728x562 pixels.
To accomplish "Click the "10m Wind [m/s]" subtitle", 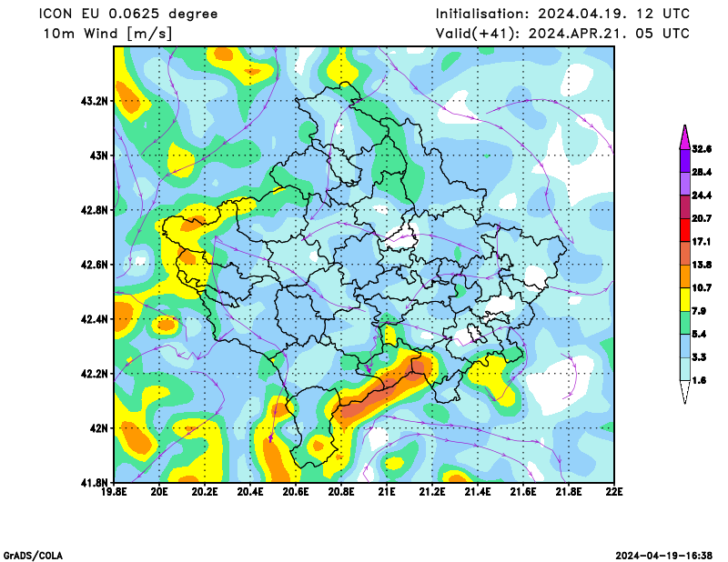I will pyautogui.click(x=107, y=34).
